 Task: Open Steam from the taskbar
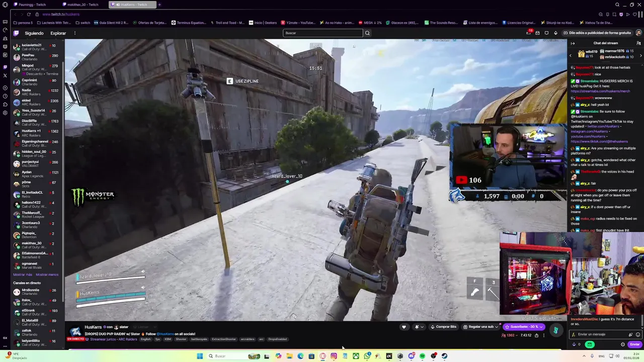click(x=444, y=356)
